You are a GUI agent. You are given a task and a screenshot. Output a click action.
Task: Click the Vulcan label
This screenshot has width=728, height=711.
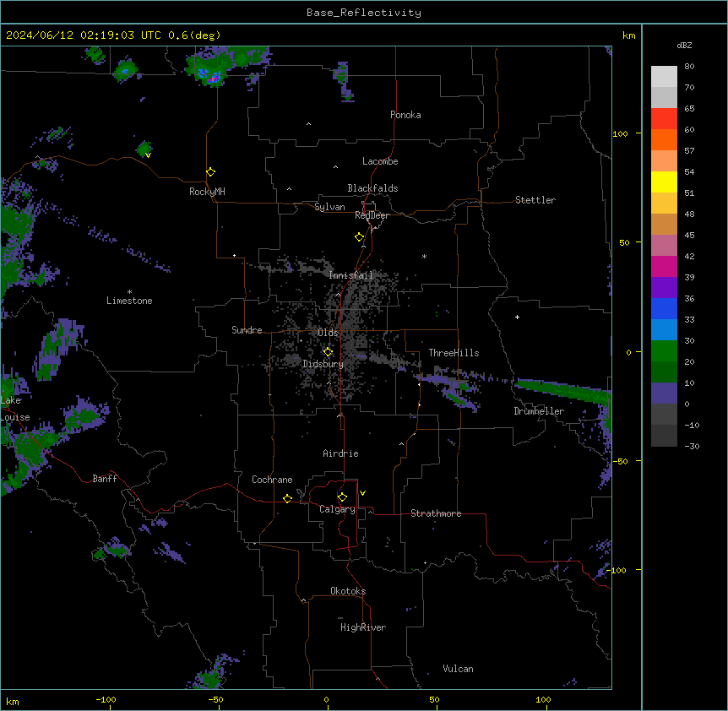point(459,669)
